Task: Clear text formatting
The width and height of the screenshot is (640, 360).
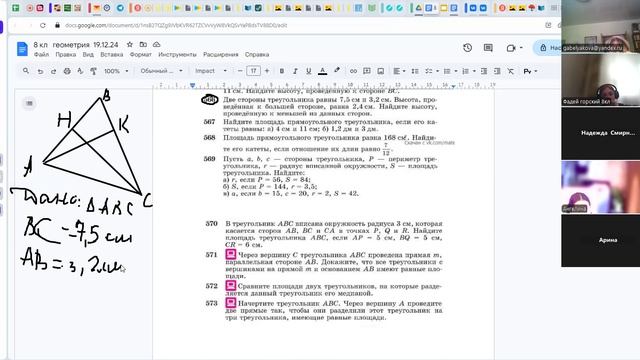Action: 511,71
